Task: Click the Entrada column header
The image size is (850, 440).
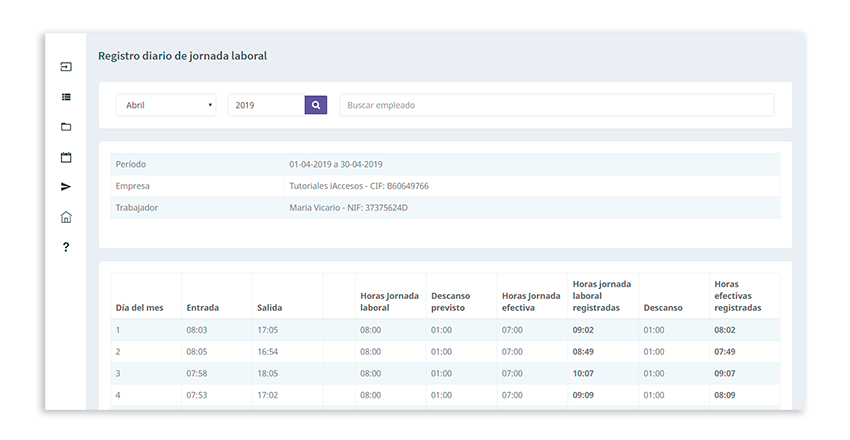Action: pyautogui.click(x=203, y=307)
